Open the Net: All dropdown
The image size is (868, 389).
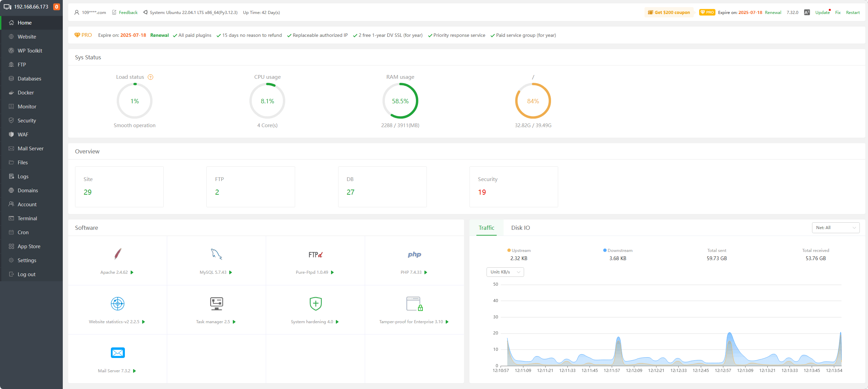[x=835, y=228]
